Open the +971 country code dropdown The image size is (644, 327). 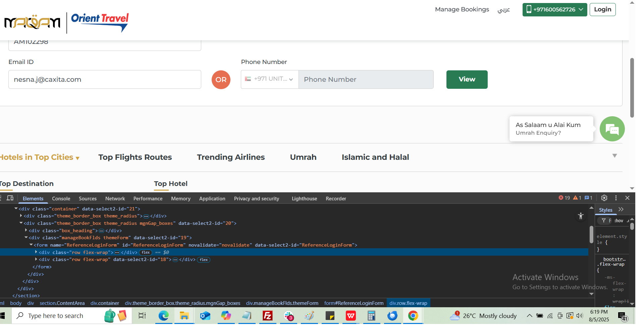pos(270,79)
